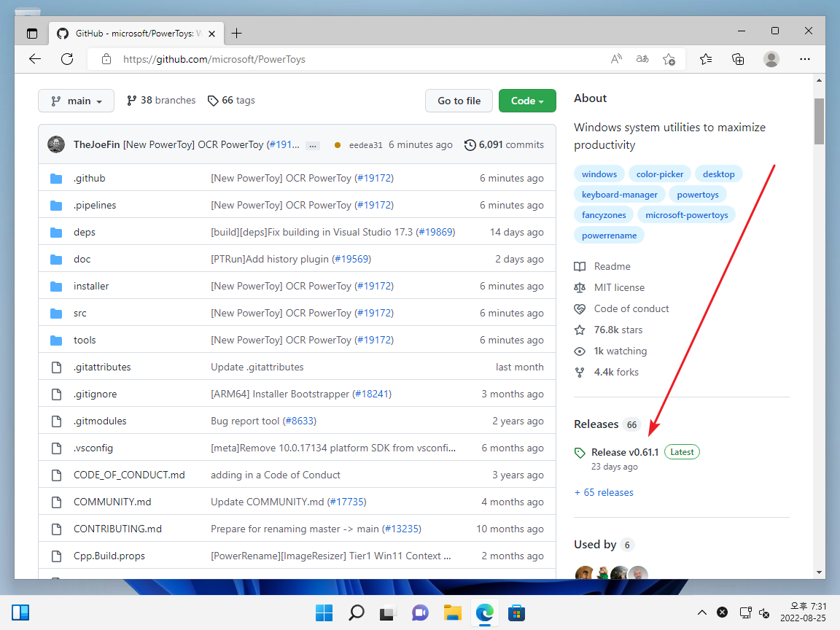Open the Code of conduct link
840x630 pixels.
click(621, 308)
